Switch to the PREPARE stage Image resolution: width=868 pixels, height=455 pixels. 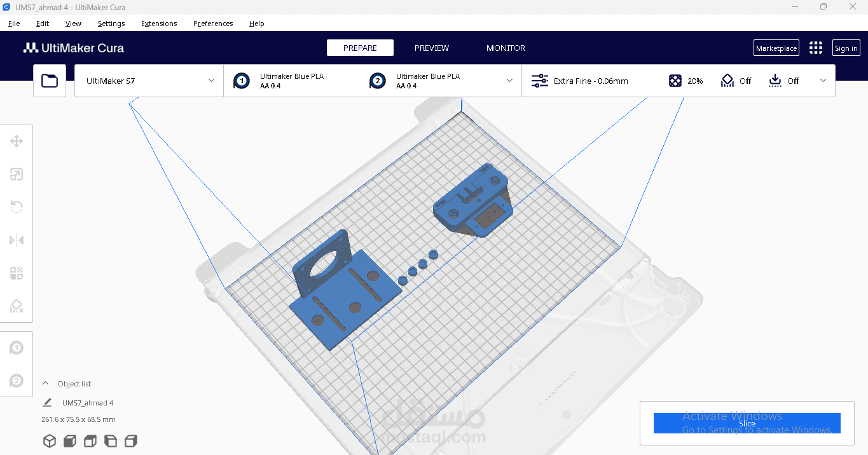[360, 48]
